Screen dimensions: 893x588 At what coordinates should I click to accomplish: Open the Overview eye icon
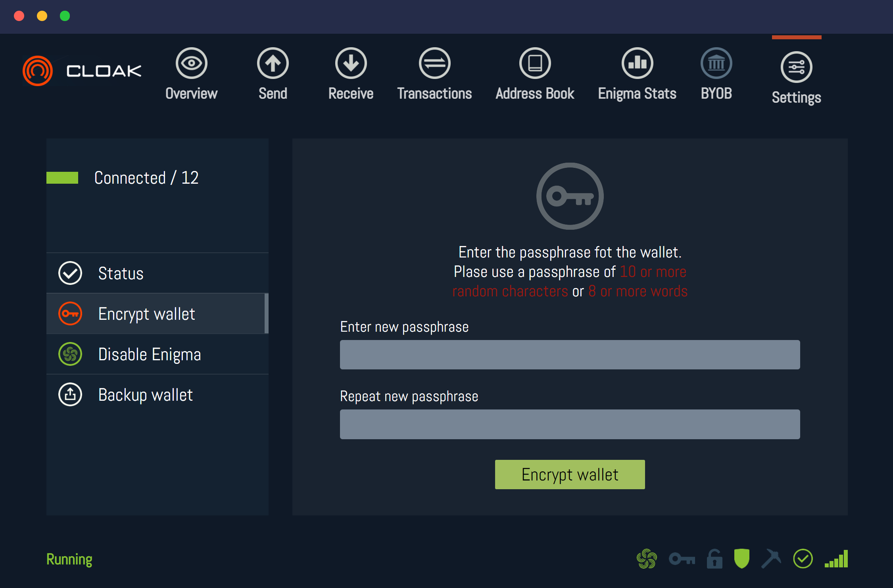click(x=192, y=63)
